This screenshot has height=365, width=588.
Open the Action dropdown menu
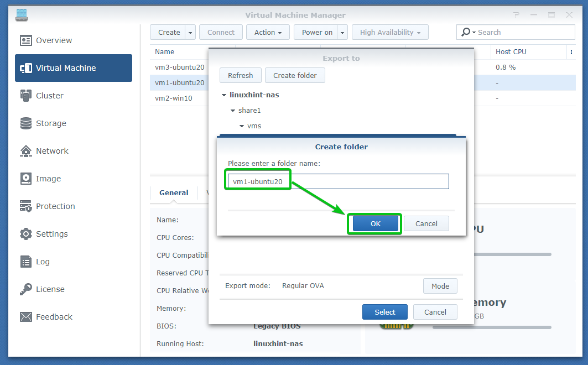(x=268, y=33)
